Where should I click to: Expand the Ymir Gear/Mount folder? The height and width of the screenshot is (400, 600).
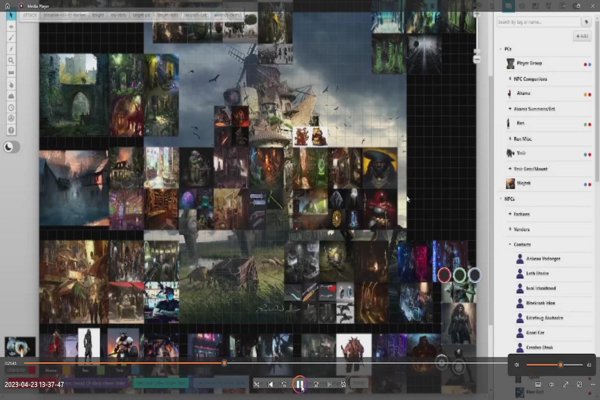(510, 168)
